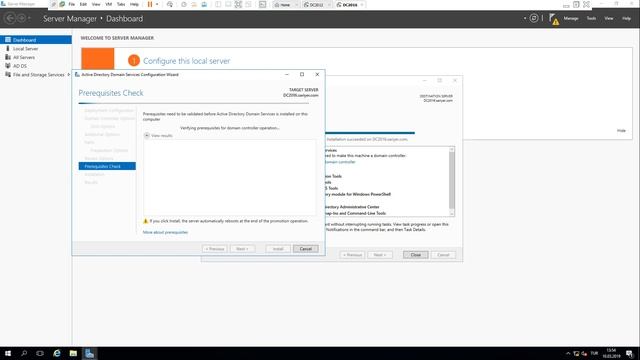640x360 pixels.
Task: Open the Windows Start menu
Action: (x=8, y=353)
